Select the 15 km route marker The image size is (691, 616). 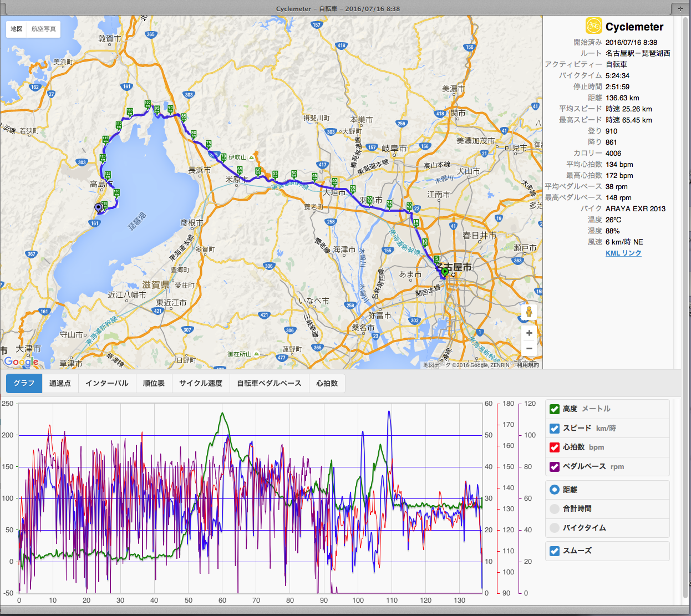(x=416, y=223)
